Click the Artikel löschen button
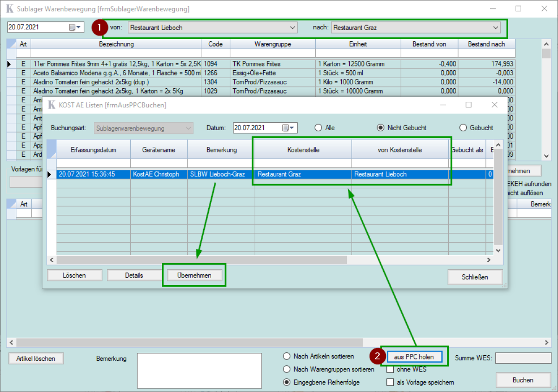Viewport: 558px width, 392px height. pos(36,359)
